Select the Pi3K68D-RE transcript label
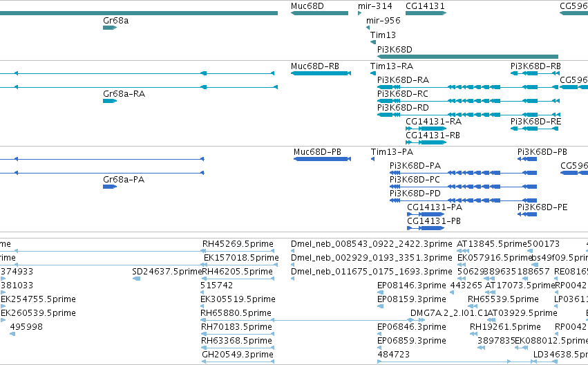This screenshot has height=365, width=588. tap(535, 122)
